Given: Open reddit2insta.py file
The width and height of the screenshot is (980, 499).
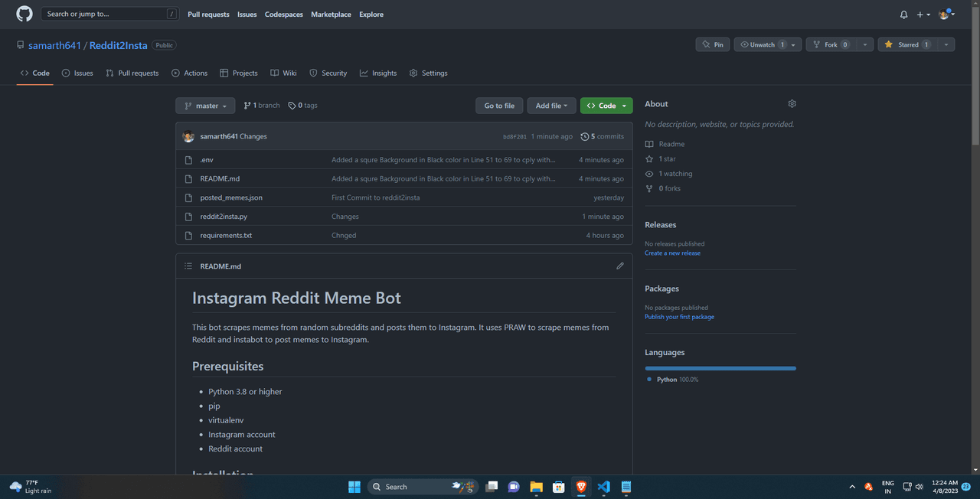Looking at the screenshot, I should tap(224, 217).
